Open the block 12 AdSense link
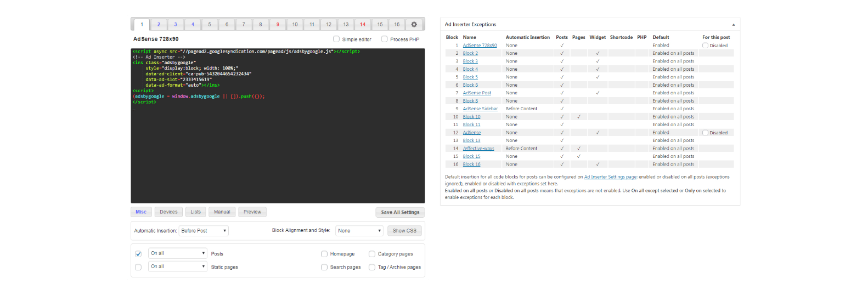This screenshot has width=868, height=295. coord(471,133)
